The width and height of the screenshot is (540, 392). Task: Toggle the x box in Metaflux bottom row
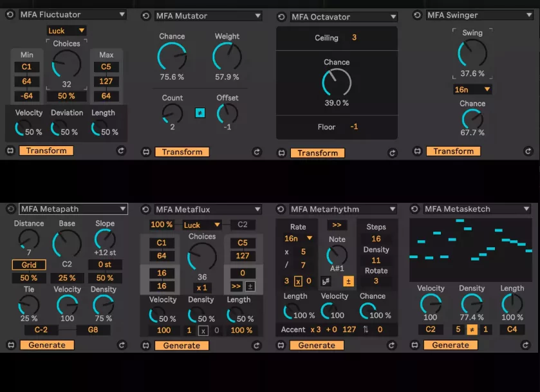[203, 331]
